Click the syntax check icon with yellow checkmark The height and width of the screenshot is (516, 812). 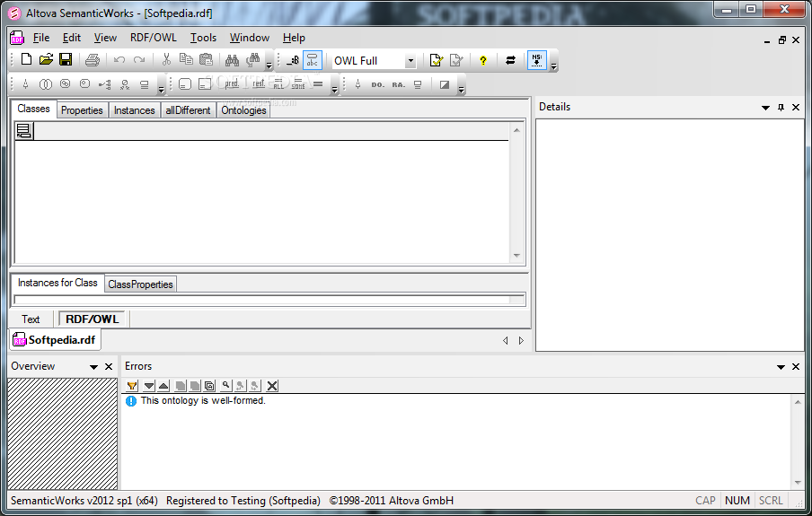coord(436,60)
